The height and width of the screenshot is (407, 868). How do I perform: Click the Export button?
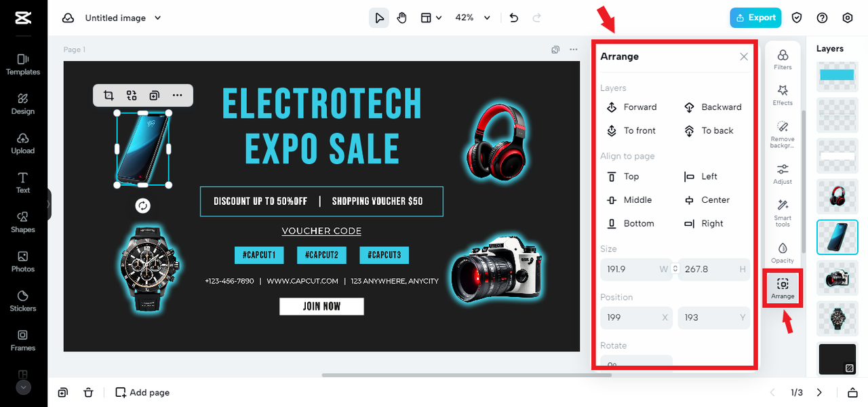(755, 18)
